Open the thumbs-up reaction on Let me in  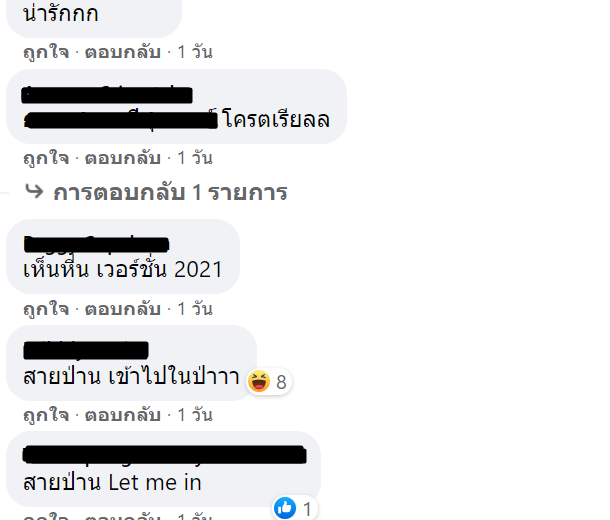click(295, 508)
